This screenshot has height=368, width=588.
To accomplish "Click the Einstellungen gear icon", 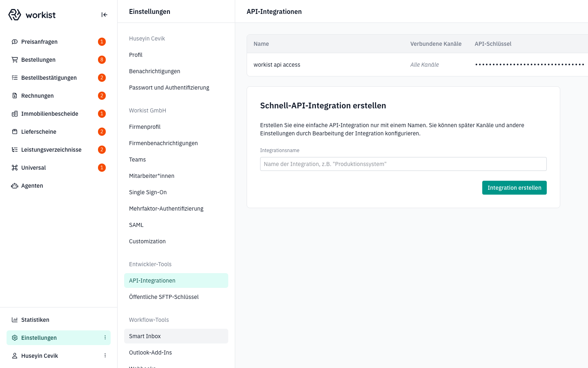I will point(15,338).
